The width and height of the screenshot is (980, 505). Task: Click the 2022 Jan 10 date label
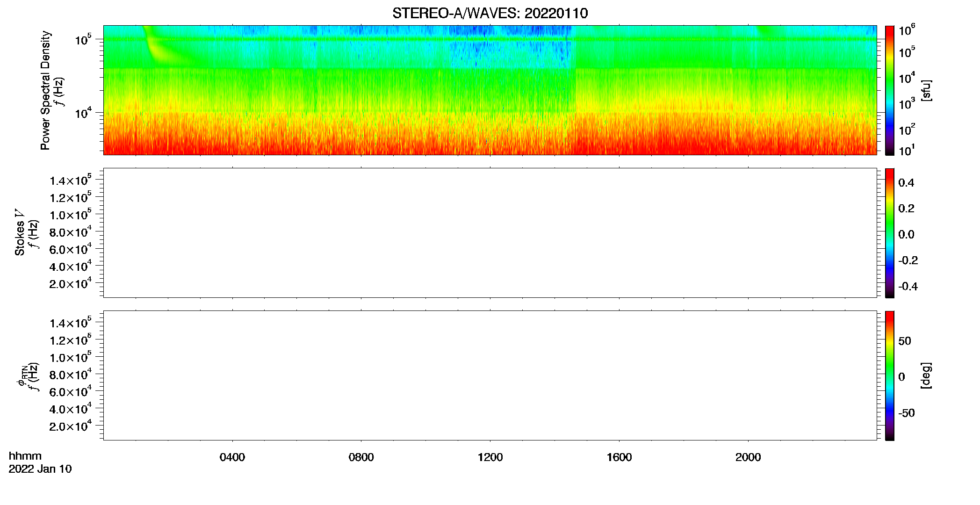40,469
